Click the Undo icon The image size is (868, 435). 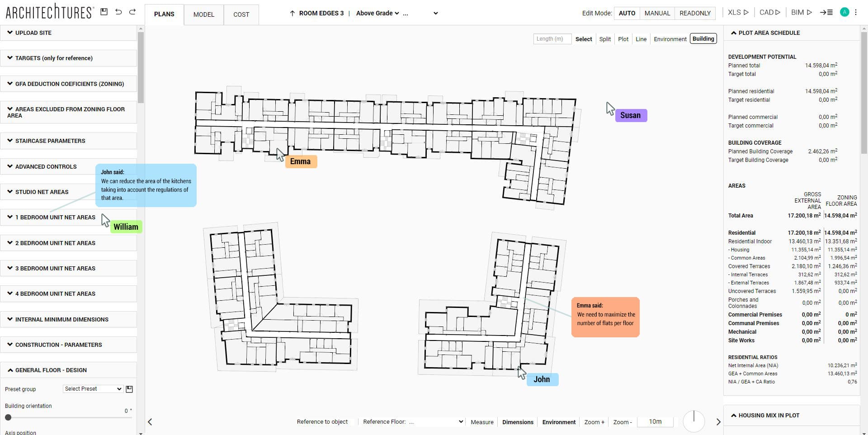coord(118,12)
